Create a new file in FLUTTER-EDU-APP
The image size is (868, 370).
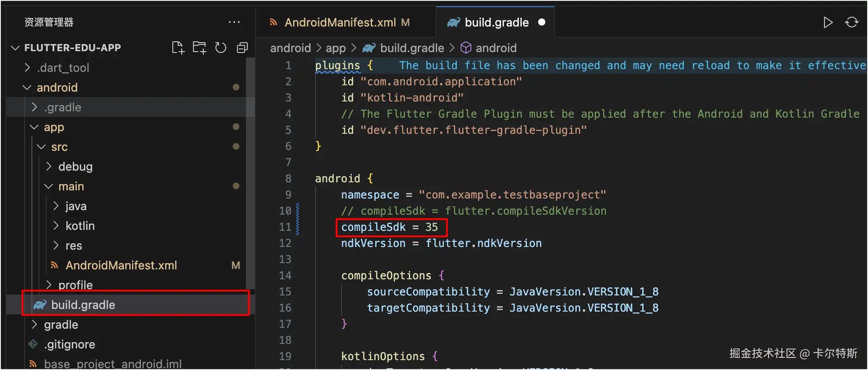178,48
